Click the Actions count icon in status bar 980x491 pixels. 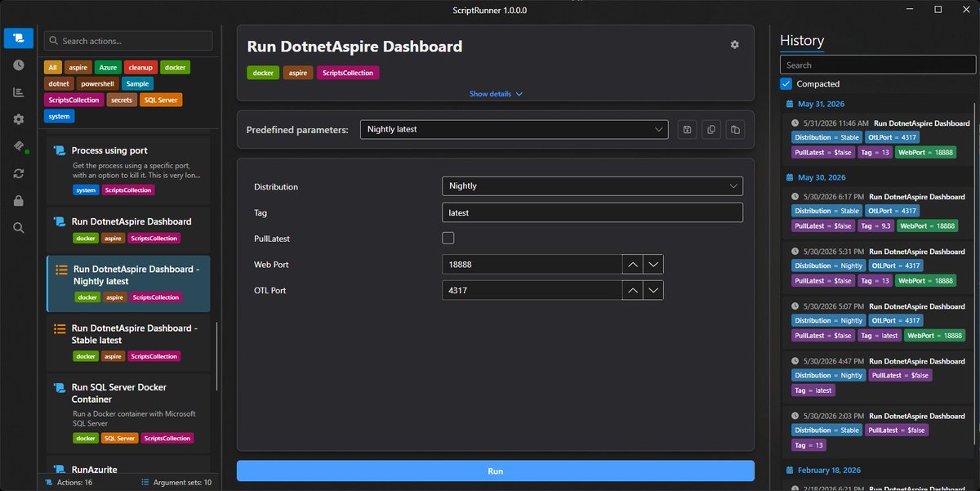click(49, 482)
